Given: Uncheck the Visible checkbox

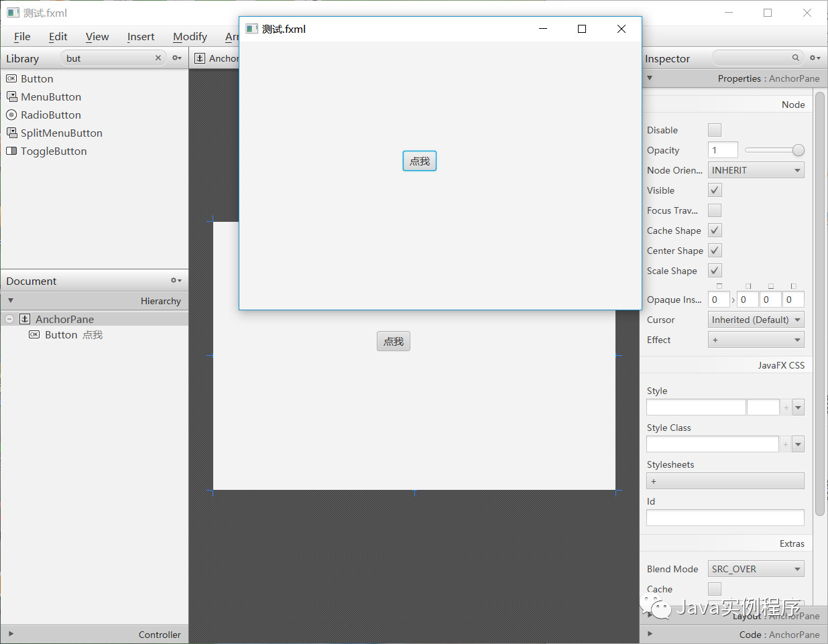Looking at the screenshot, I should (715, 190).
